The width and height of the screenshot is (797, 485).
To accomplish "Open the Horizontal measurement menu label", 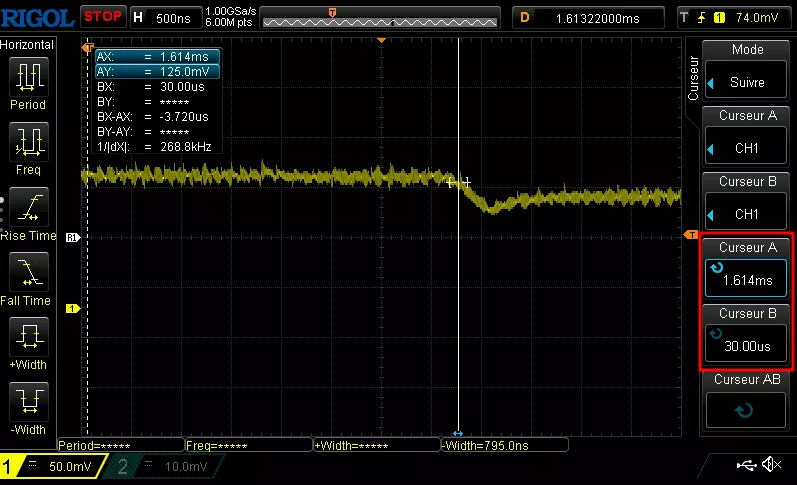I will (29, 46).
